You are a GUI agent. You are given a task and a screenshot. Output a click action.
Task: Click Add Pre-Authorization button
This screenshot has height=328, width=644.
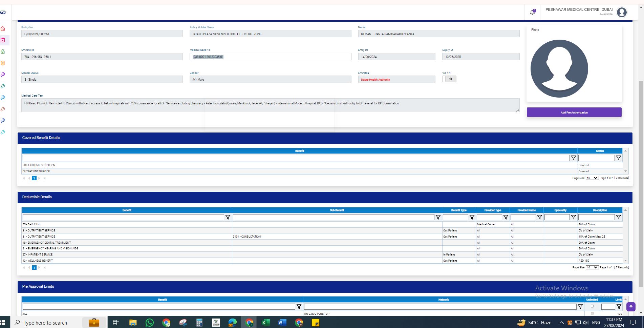(x=574, y=112)
